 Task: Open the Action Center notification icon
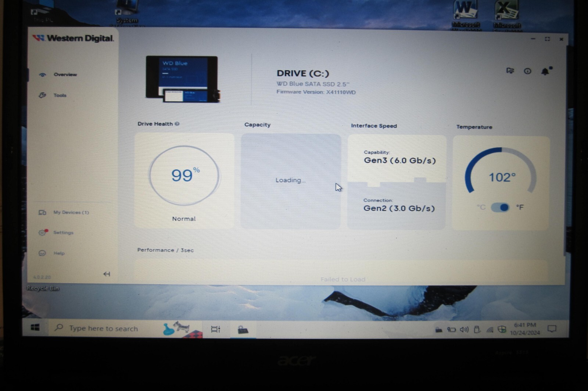(x=552, y=329)
